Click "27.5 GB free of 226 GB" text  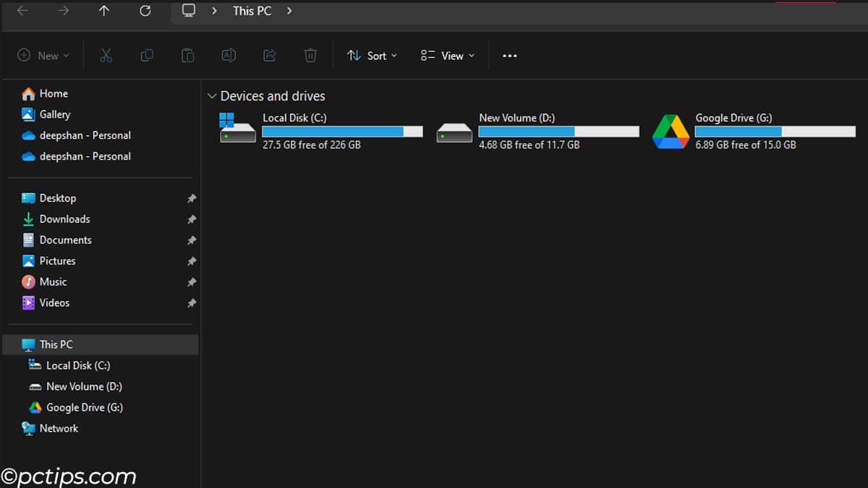312,145
